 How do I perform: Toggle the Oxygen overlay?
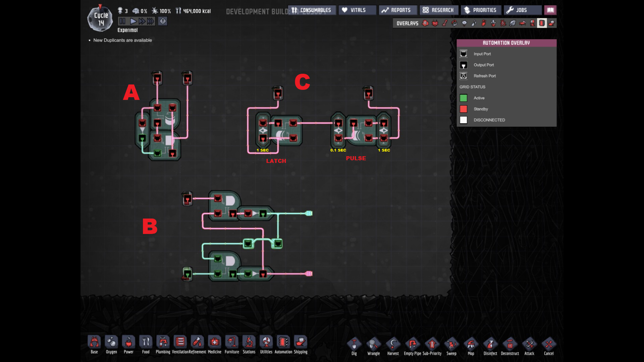coord(425,23)
